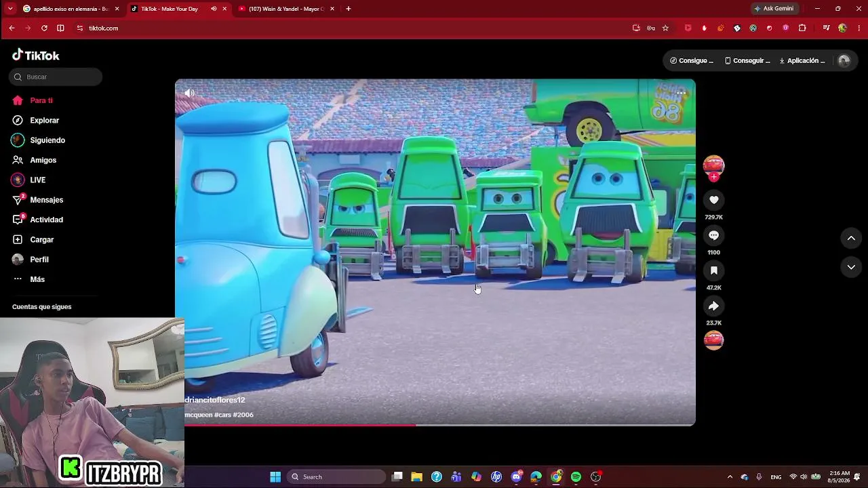Open the profile avatar menu in TikTok header
The height and width of the screenshot is (488, 868).
click(844, 60)
